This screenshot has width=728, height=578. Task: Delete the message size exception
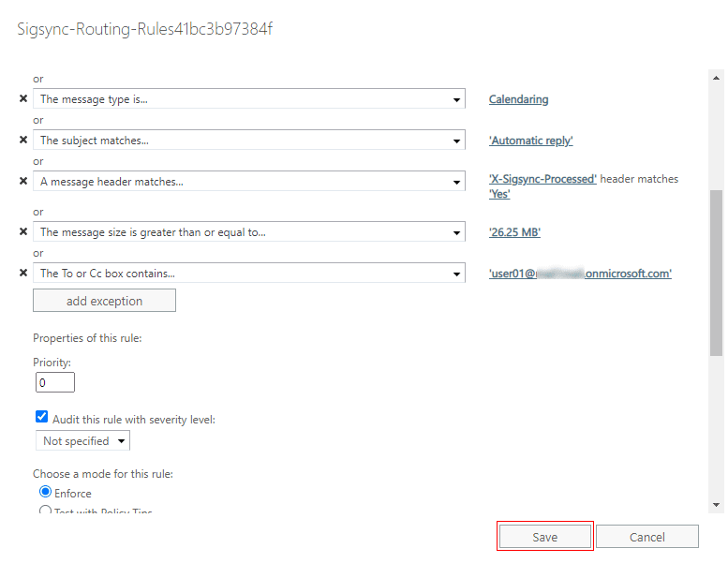point(23,232)
